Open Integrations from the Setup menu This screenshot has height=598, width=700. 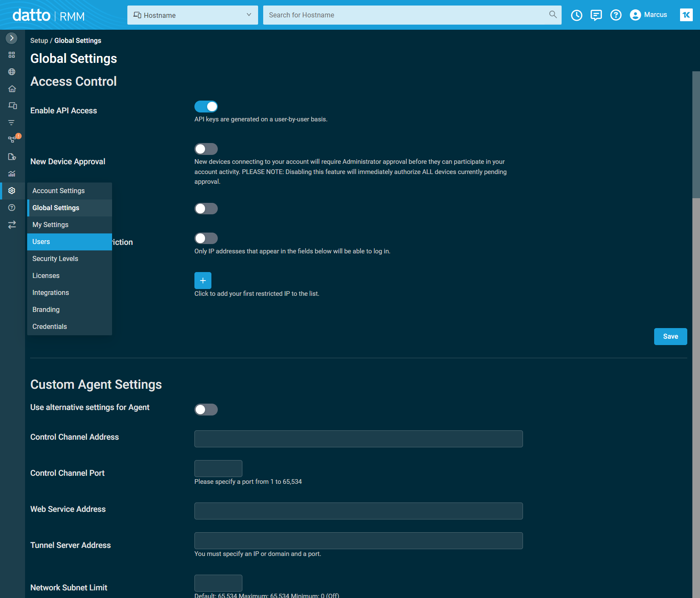coord(70,293)
